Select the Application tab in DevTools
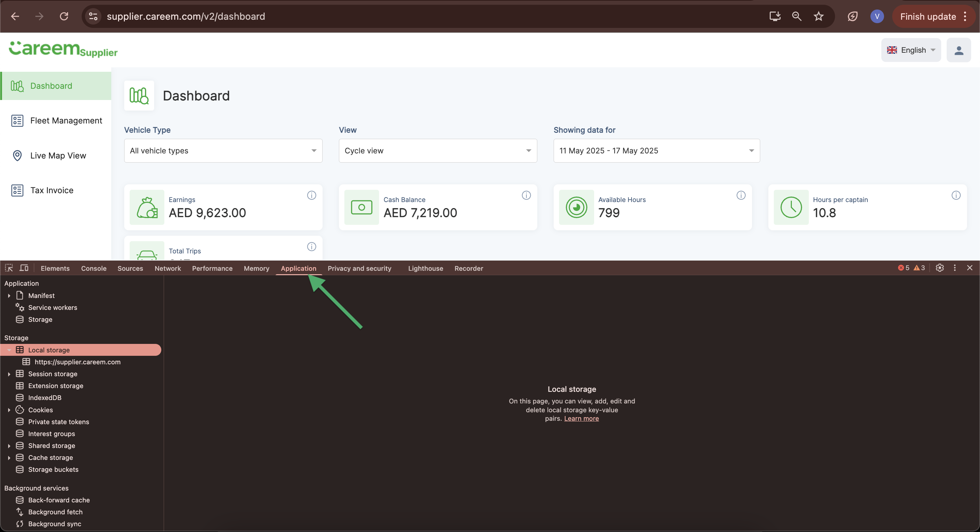This screenshot has height=532, width=980. (299, 268)
